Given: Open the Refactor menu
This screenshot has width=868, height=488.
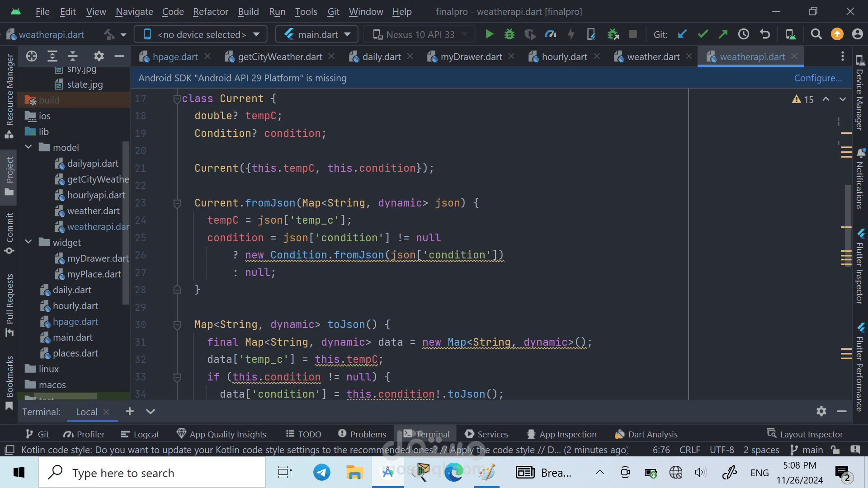Looking at the screenshot, I should coord(211,12).
